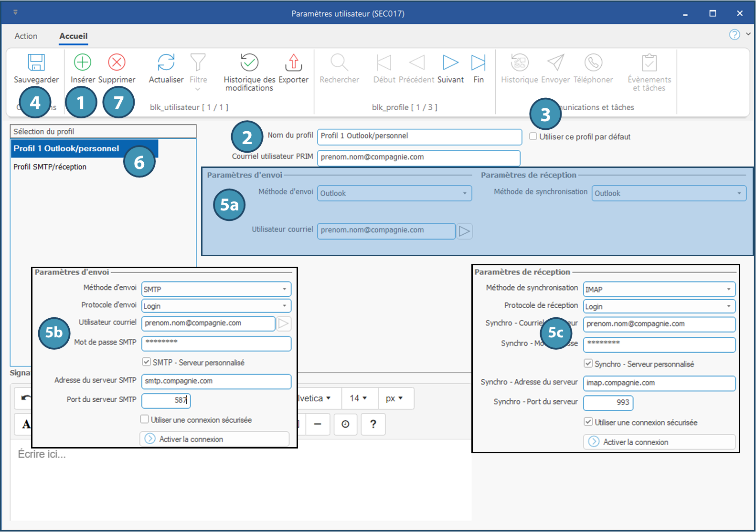
Task: Click the green Insérer plus icon
Action: click(x=83, y=63)
